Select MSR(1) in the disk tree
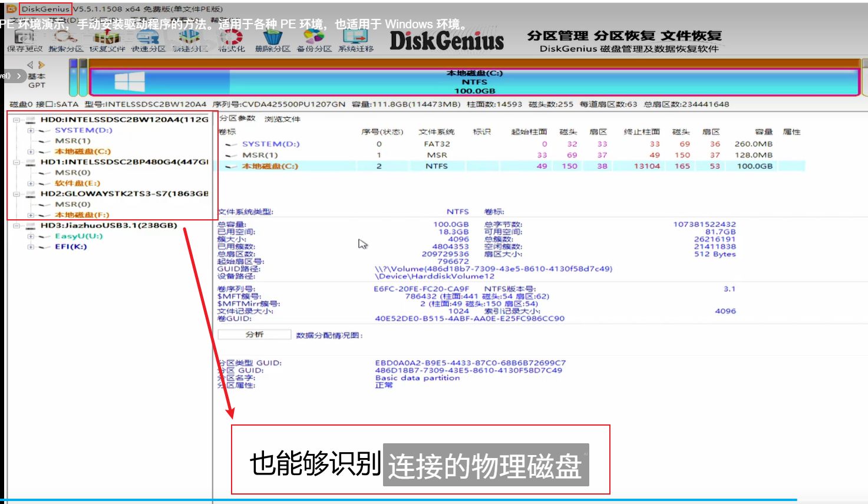This screenshot has width=868, height=504. pyautogui.click(x=73, y=141)
